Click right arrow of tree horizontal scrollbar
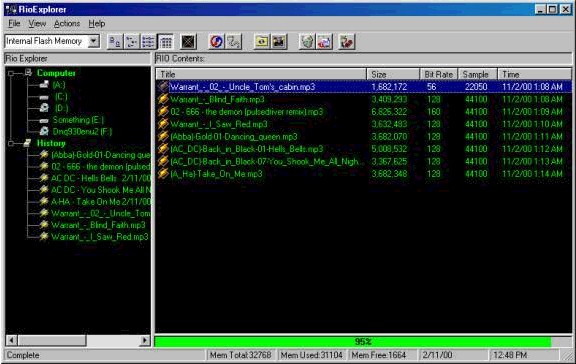 point(145,340)
